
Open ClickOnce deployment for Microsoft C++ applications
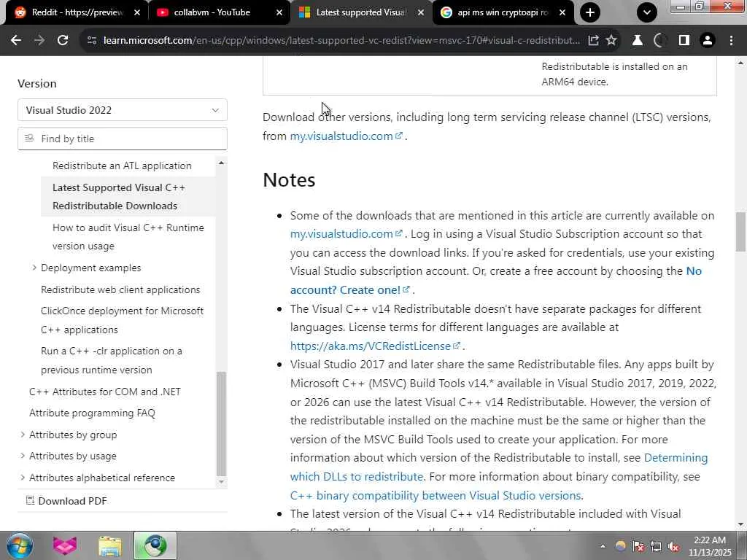[122, 320]
